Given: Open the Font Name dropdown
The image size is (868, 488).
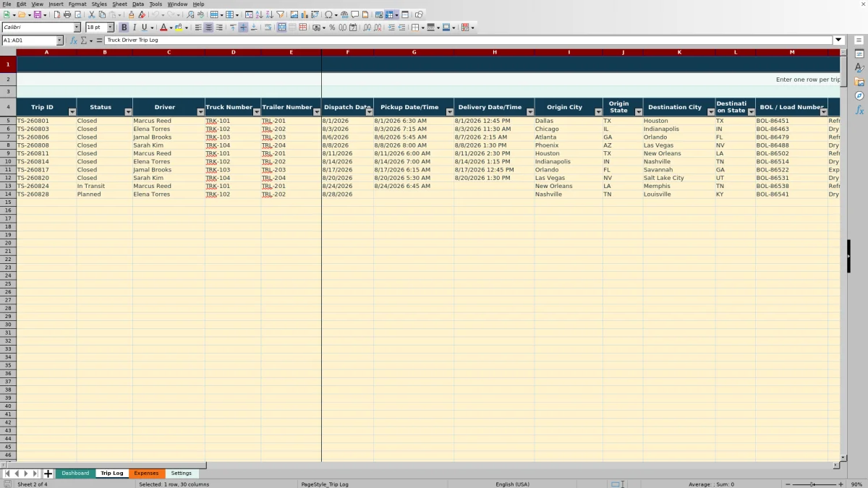Looking at the screenshot, I should tap(77, 27).
